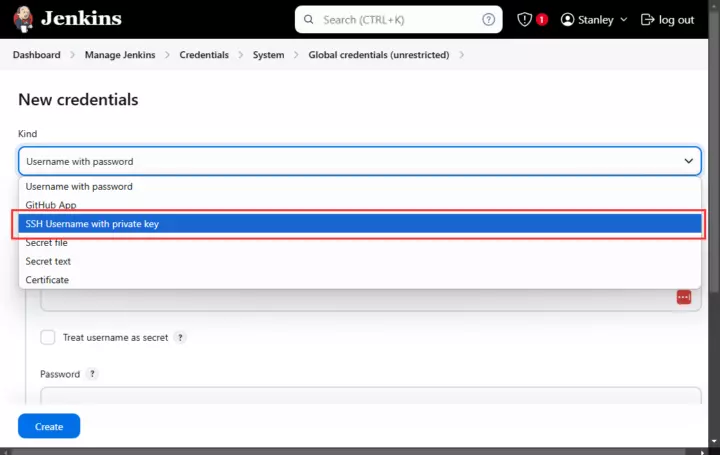Open help for Treat username as secret
The width and height of the screenshot is (720, 455).
coord(180,337)
